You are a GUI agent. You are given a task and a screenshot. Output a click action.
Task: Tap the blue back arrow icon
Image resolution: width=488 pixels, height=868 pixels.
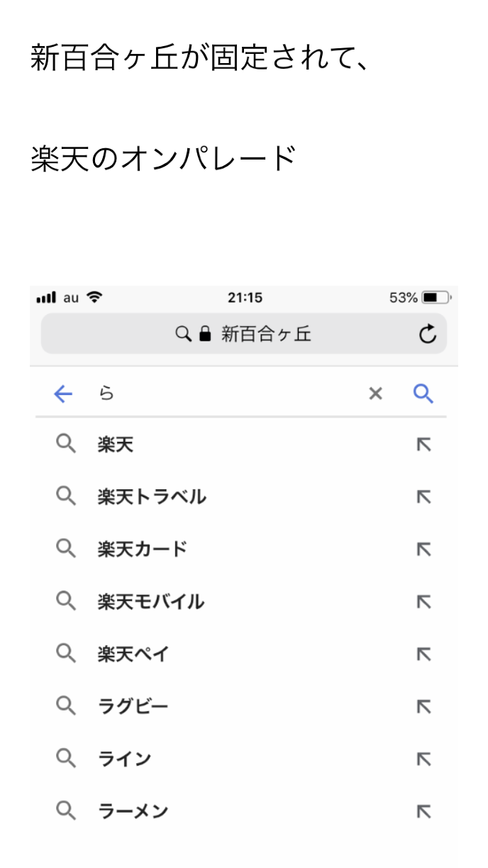[x=63, y=394]
